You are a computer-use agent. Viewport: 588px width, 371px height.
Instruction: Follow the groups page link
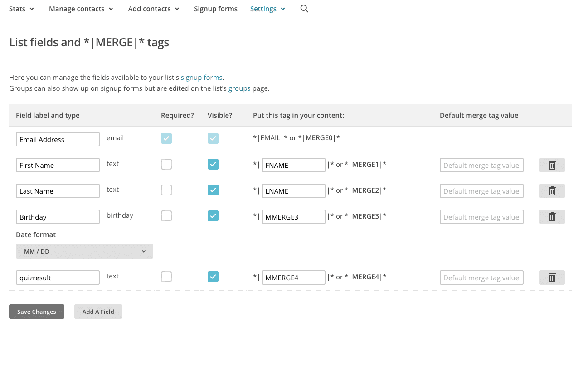point(239,88)
